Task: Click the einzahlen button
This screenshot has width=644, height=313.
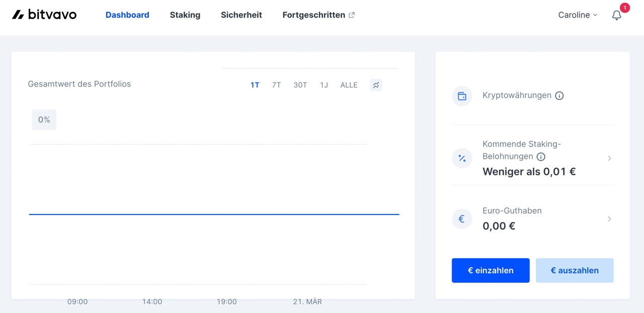Action: coord(490,270)
